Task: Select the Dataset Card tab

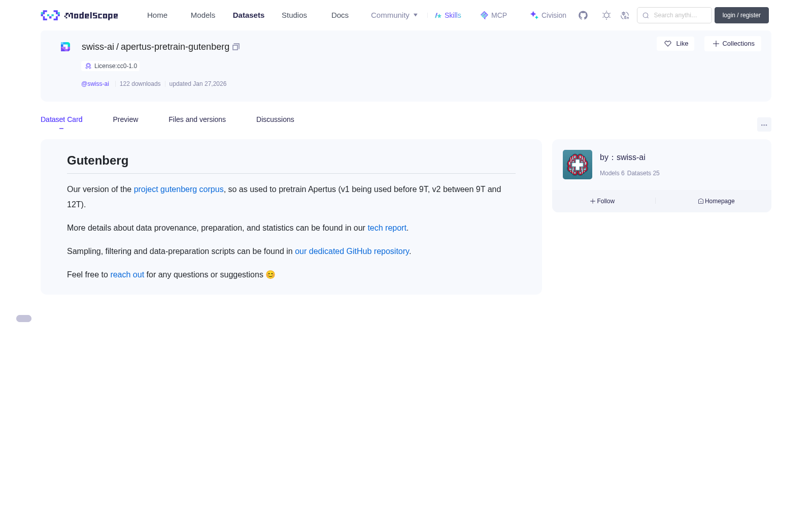Action: (x=61, y=119)
